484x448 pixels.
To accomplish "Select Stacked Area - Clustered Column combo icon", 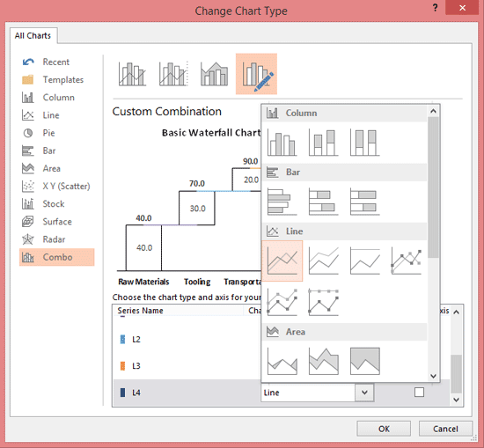I will (x=215, y=74).
